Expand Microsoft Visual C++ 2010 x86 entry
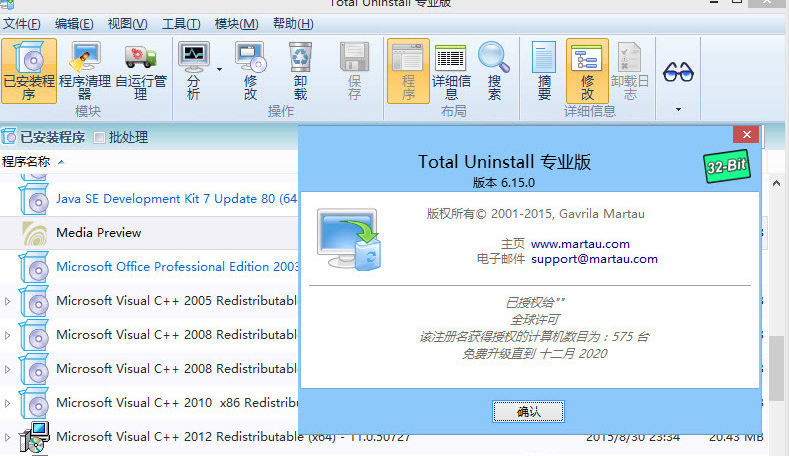The height and width of the screenshot is (456, 789). click(x=8, y=403)
